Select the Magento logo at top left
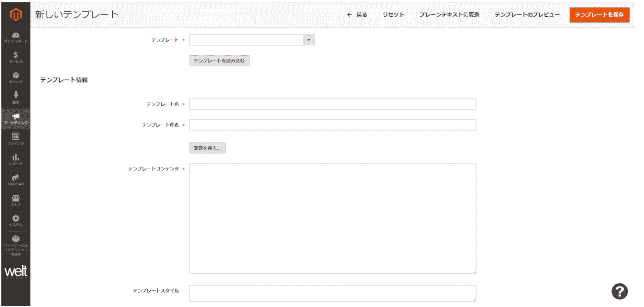 click(x=16, y=14)
